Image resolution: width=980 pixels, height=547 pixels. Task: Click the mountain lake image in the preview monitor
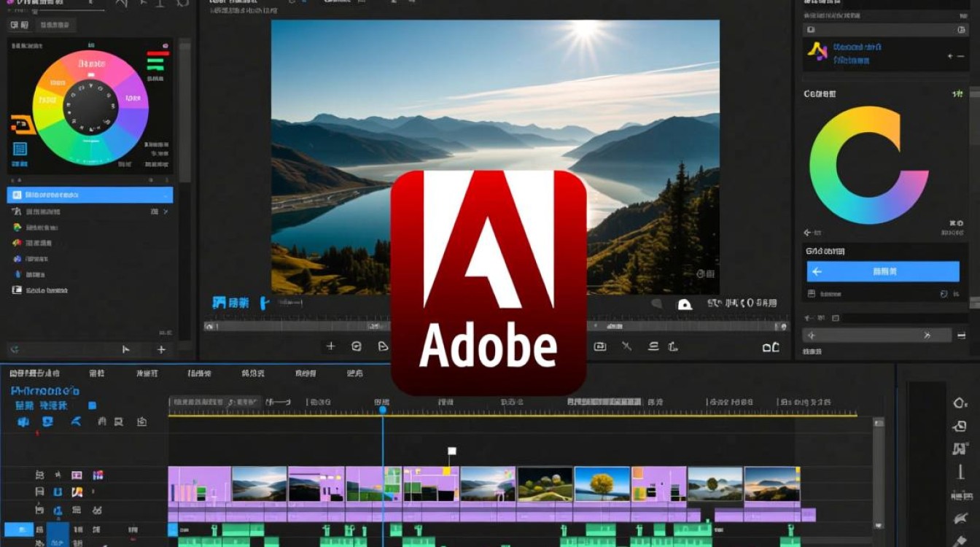495,157
